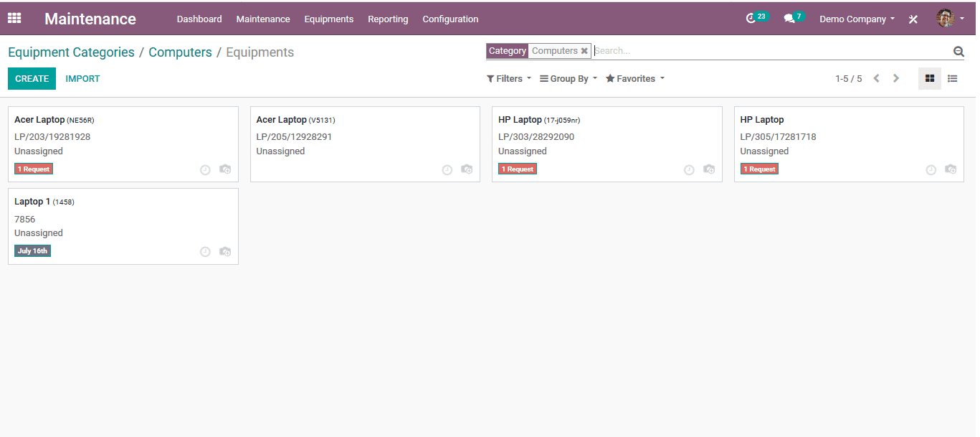
Task: Click camera icon on Laptop 1 card
Action: click(x=225, y=252)
